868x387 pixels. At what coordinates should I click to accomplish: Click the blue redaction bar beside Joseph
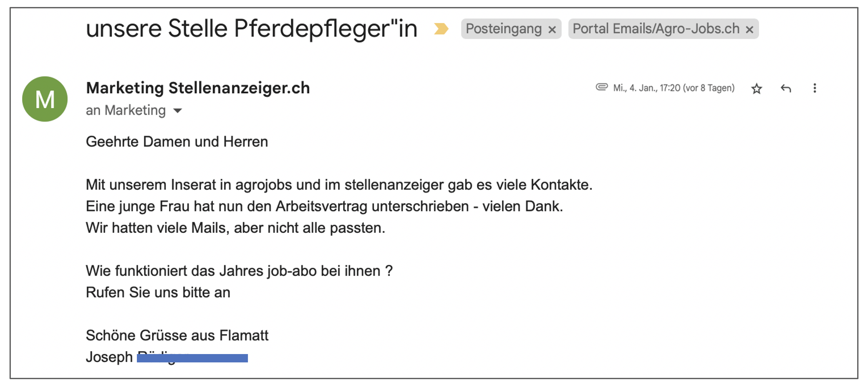click(x=192, y=358)
